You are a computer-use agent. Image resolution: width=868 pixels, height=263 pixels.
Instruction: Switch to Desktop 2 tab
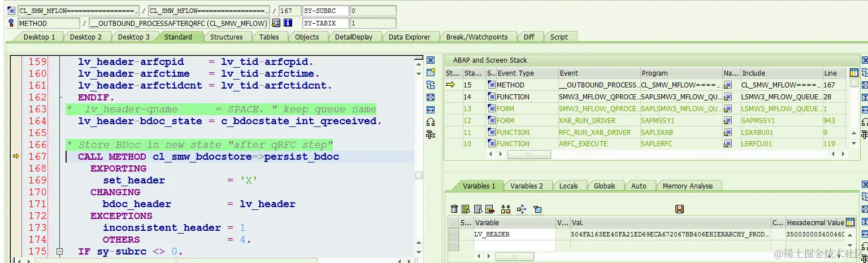pos(86,37)
